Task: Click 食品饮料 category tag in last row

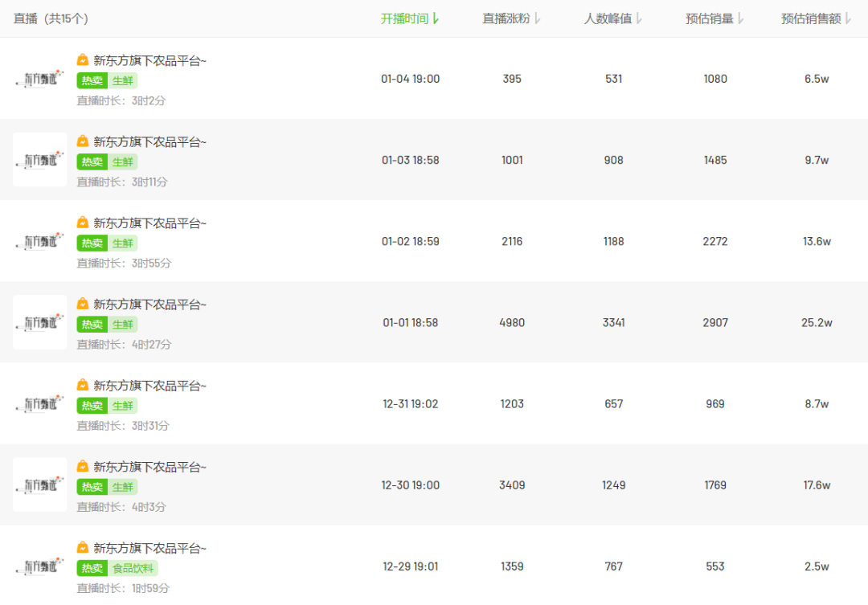Action: pos(133,568)
